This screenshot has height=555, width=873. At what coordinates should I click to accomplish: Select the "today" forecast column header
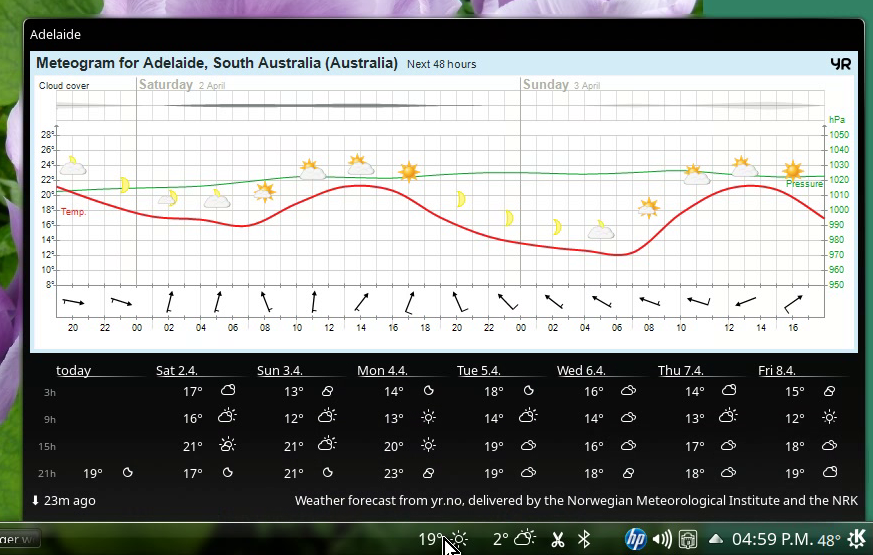[x=73, y=370]
